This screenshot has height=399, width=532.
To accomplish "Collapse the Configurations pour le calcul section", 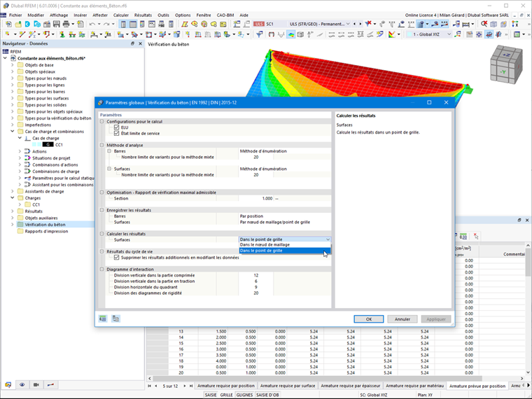I will pos(101,122).
